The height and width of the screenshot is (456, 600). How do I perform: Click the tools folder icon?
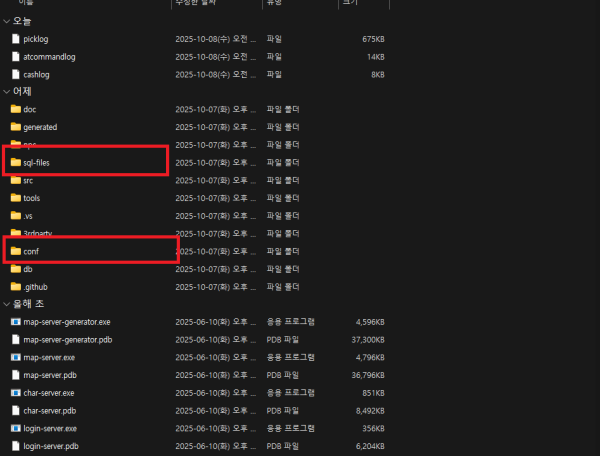click(x=15, y=198)
